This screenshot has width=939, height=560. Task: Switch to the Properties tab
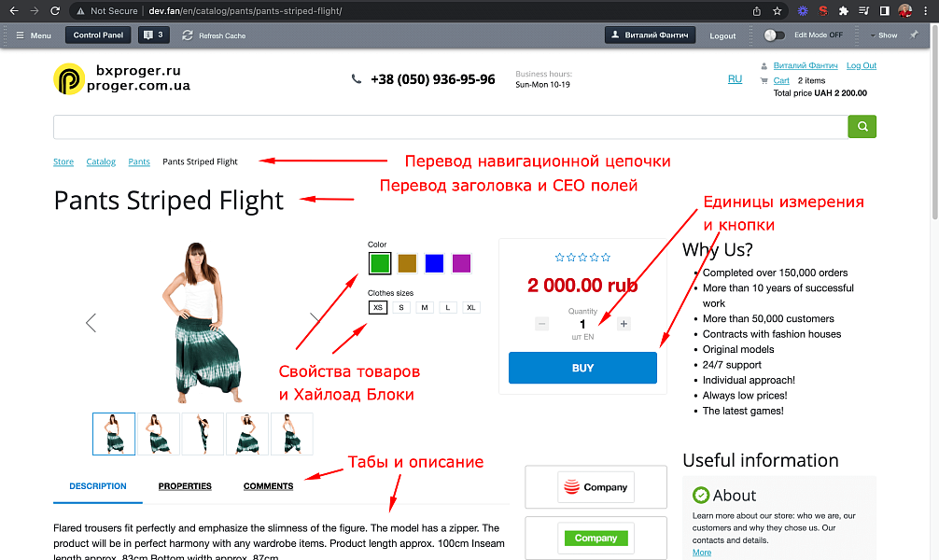[x=185, y=486]
